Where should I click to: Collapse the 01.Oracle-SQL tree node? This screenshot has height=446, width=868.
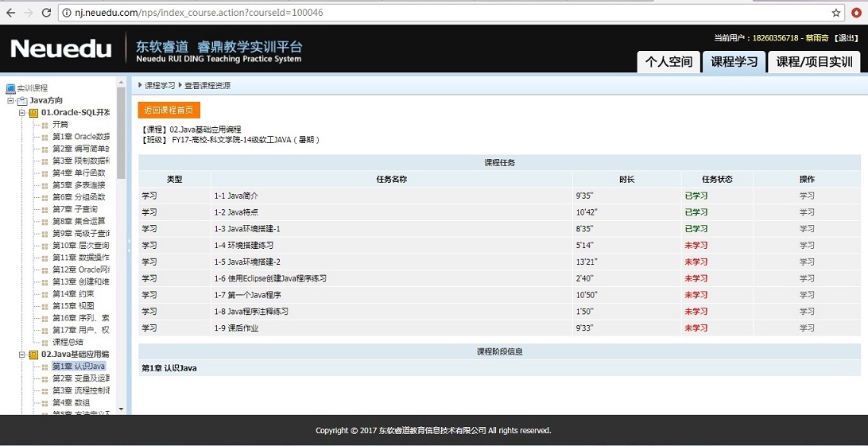point(21,113)
